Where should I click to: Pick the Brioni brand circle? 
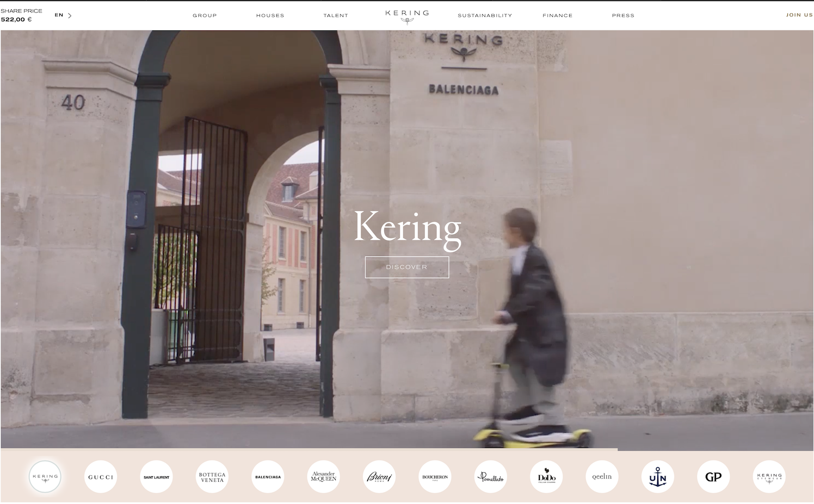click(379, 477)
